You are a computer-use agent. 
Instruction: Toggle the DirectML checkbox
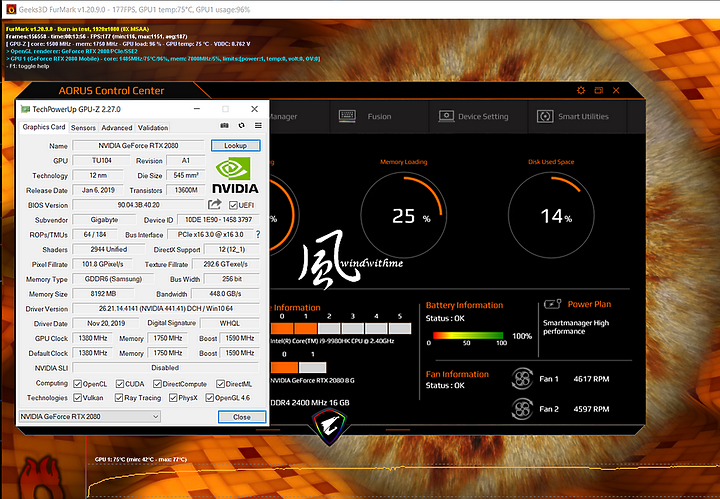(x=220, y=384)
